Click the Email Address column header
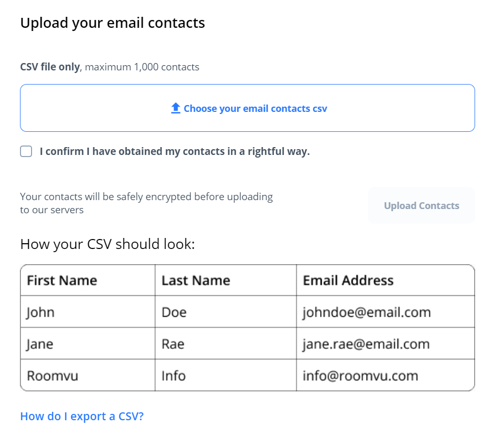The width and height of the screenshot is (504, 426). point(348,280)
